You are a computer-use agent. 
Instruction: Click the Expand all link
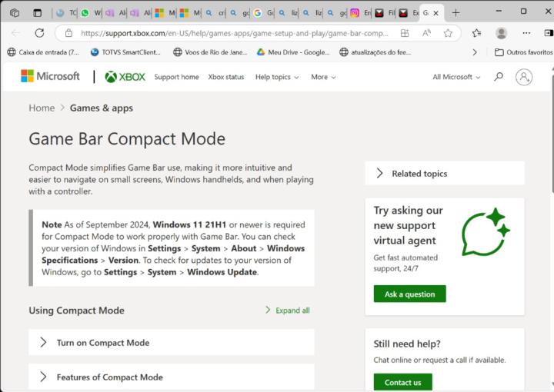point(288,311)
